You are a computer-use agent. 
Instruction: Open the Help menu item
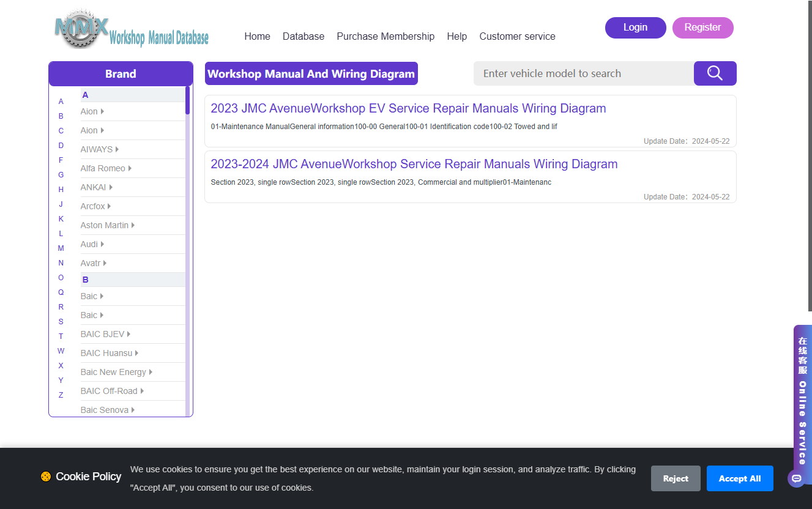click(456, 36)
